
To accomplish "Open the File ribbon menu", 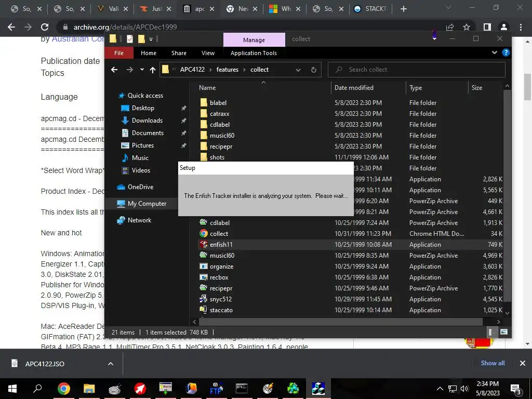I will (x=119, y=53).
